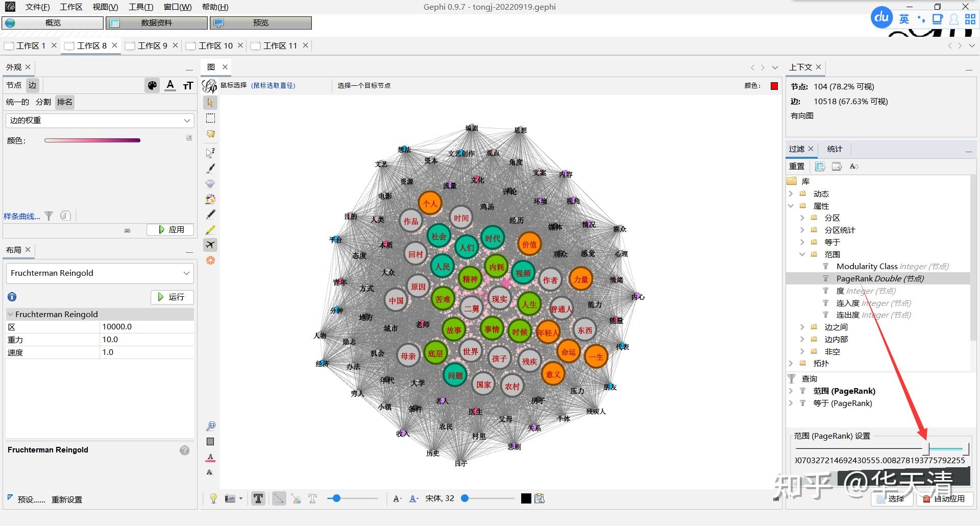Collapse the Fruchterman Reingold properties section
Screen dimensions: 980x526
[11, 314]
